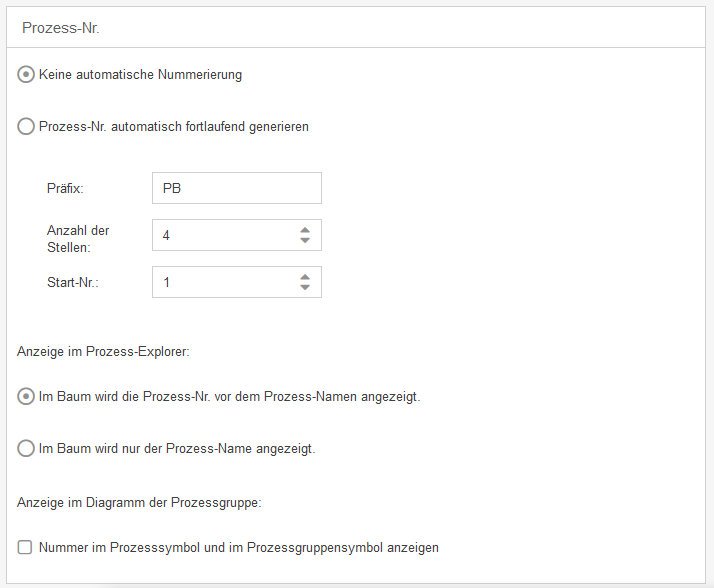
Task: Click the 'Anzahl der Stellen:' label
Action: point(78,237)
